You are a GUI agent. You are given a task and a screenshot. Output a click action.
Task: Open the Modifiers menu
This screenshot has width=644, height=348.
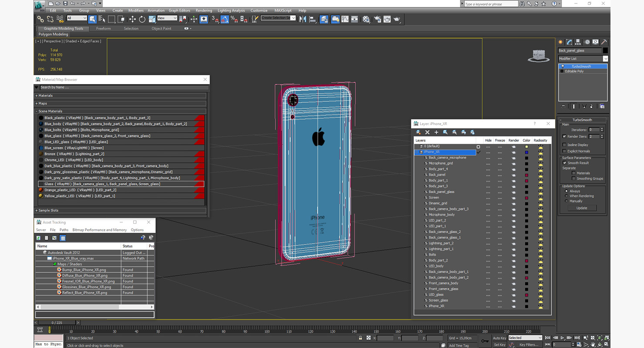click(x=136, y=10)
